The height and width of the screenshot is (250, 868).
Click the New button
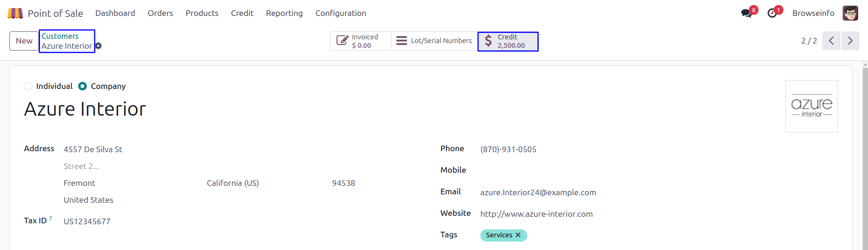(24, 41)
